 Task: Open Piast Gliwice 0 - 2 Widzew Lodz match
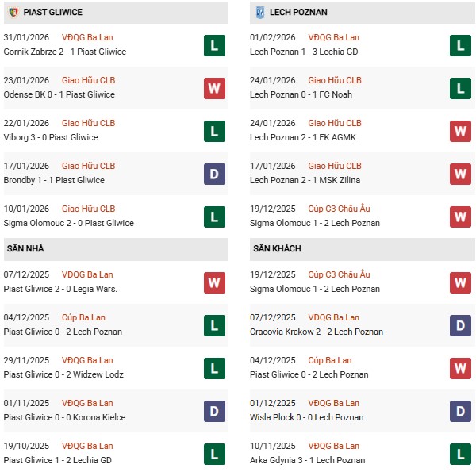(x=63, y=374)
